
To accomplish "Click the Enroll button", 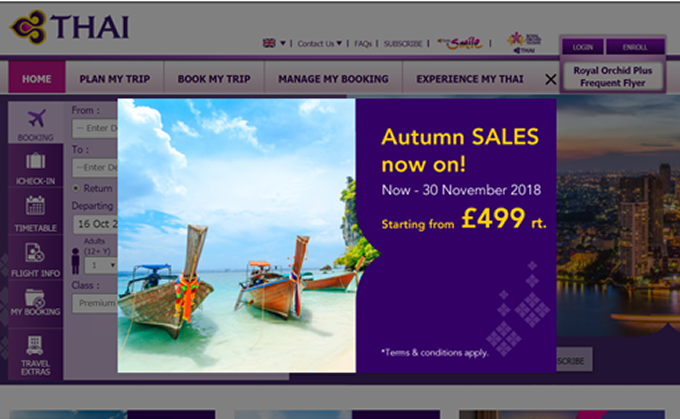I will point(635,47).
